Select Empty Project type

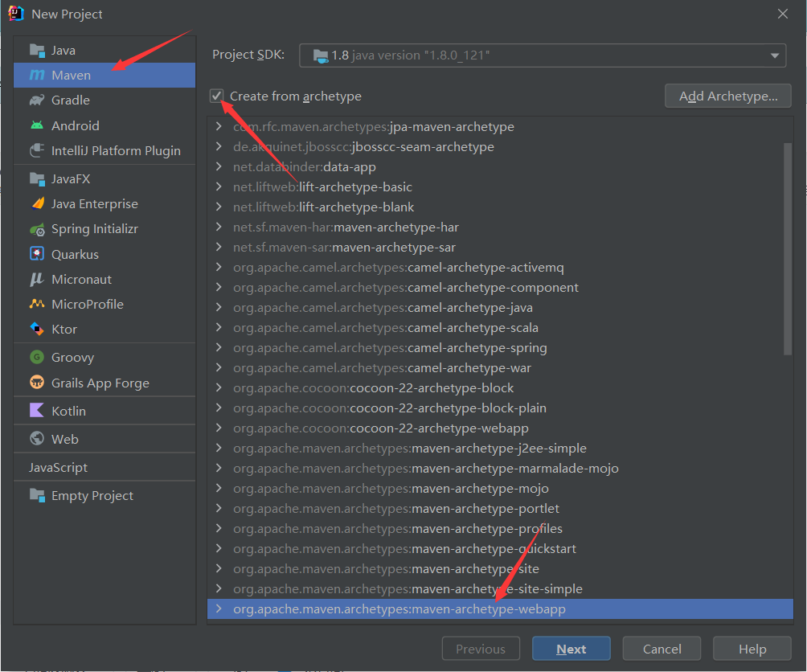click(104, 495)
